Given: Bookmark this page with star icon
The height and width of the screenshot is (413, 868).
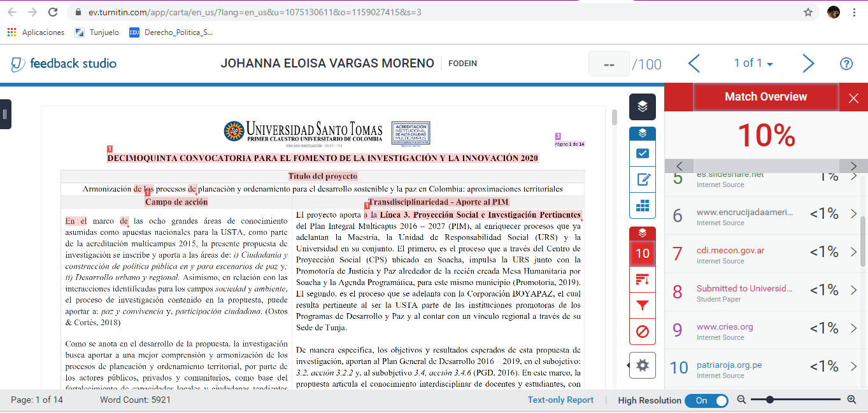Looking at the screenshot, I should 808,12.
